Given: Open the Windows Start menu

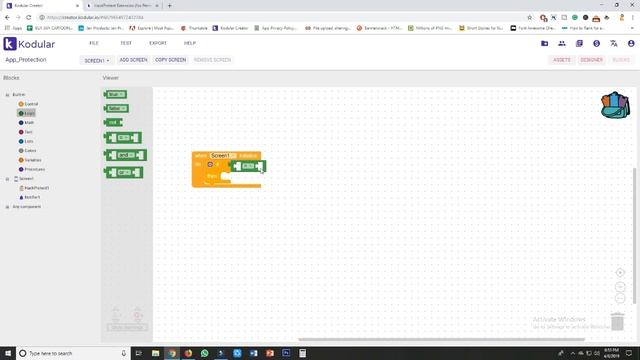Looking at the screenshot, I should click(8, 353).
